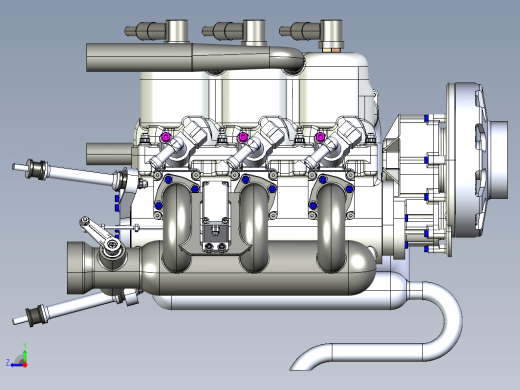Select the leftmost exhaust header pipe
520x390 pixels.
[177, 227]
